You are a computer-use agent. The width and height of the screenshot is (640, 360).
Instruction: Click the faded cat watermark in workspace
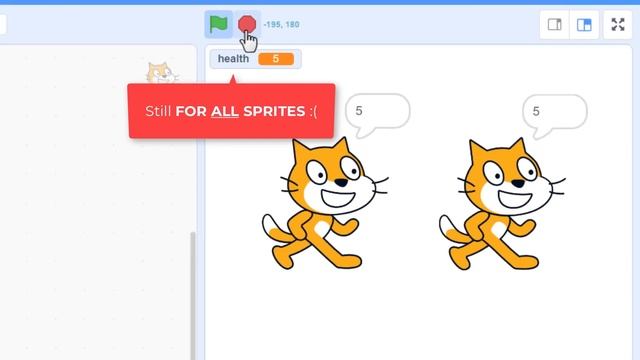(x=162, y=73)
